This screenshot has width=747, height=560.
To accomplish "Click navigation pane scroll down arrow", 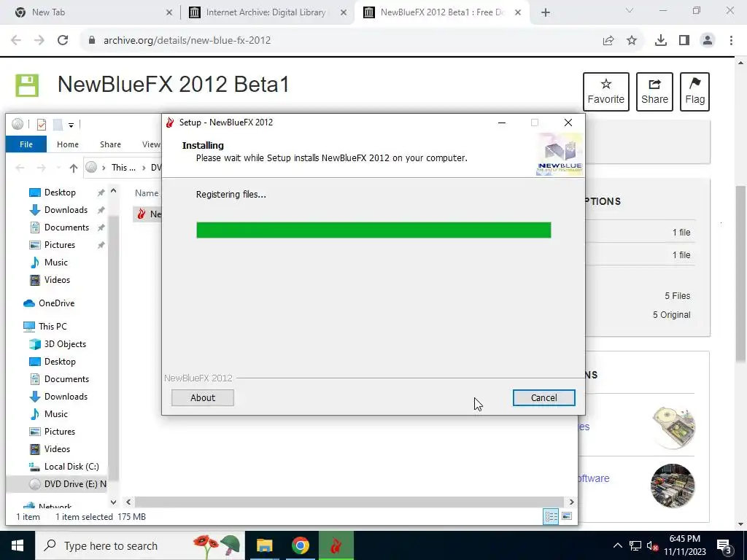I will (x=113, y=502).
